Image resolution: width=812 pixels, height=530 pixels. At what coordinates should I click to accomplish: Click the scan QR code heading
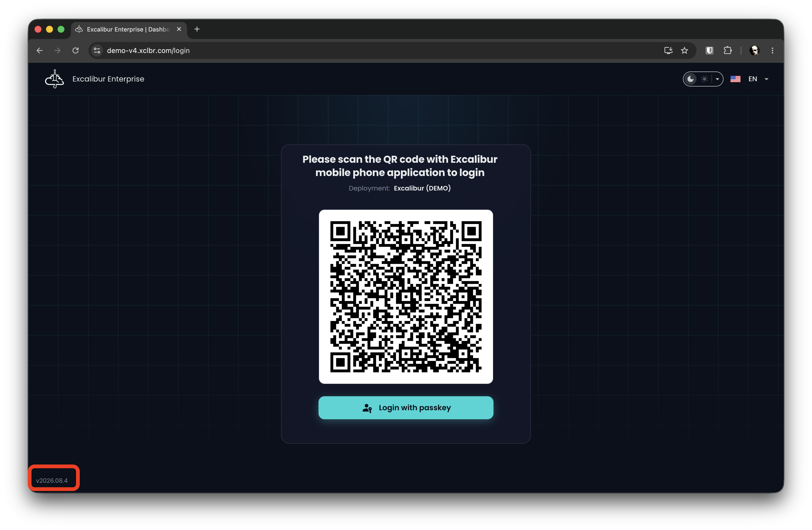[400, 166]
